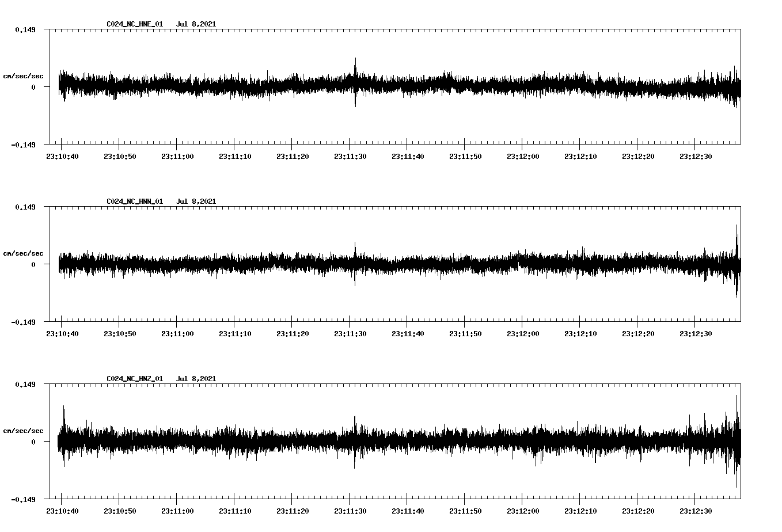This screenshot has height=532, width=782.
Task: Pick 23:12:00 time label under HNN plot
Action: click(523, 334)
